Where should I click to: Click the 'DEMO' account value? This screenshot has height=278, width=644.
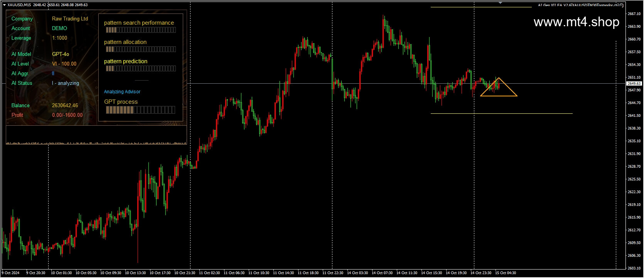point(59,28)
